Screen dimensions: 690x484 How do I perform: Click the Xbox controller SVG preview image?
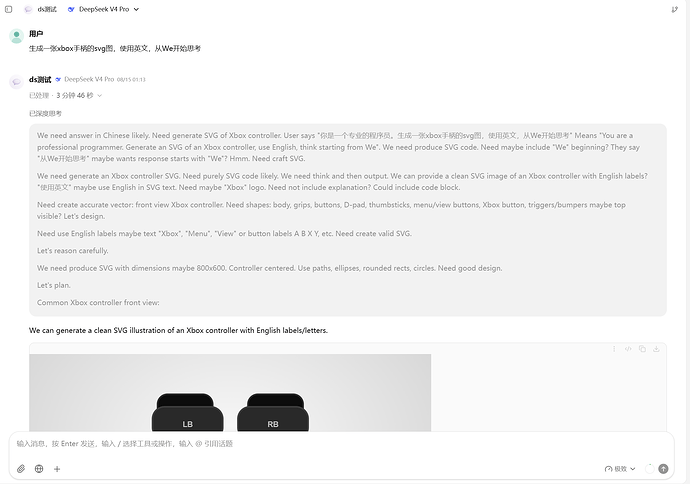[230, 392]
